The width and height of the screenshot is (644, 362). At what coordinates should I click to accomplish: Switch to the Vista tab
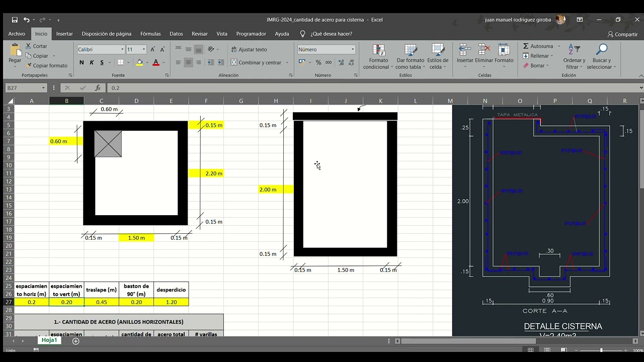(x=222, y=34)
